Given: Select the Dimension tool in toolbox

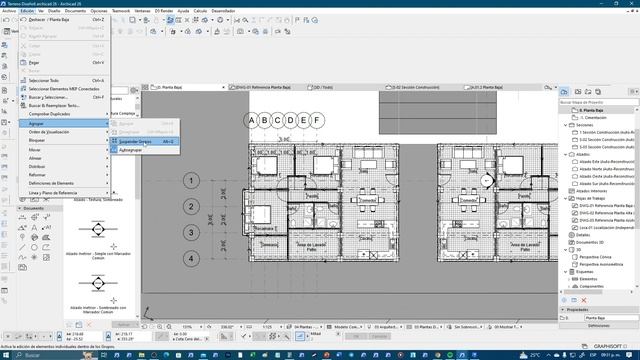Looking at the screenshot, I should pos(22,217).
